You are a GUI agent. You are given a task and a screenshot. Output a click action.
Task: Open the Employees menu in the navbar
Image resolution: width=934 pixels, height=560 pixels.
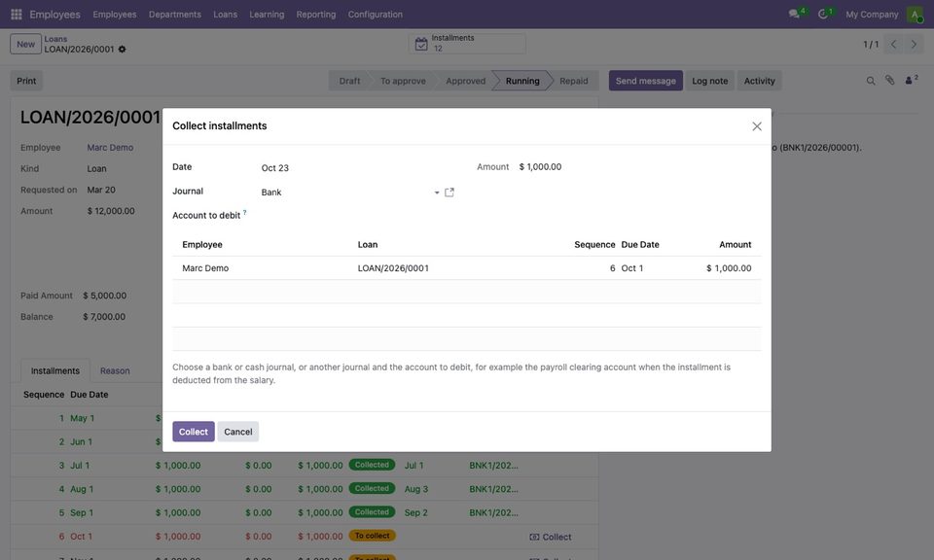(x=115, y=15)
